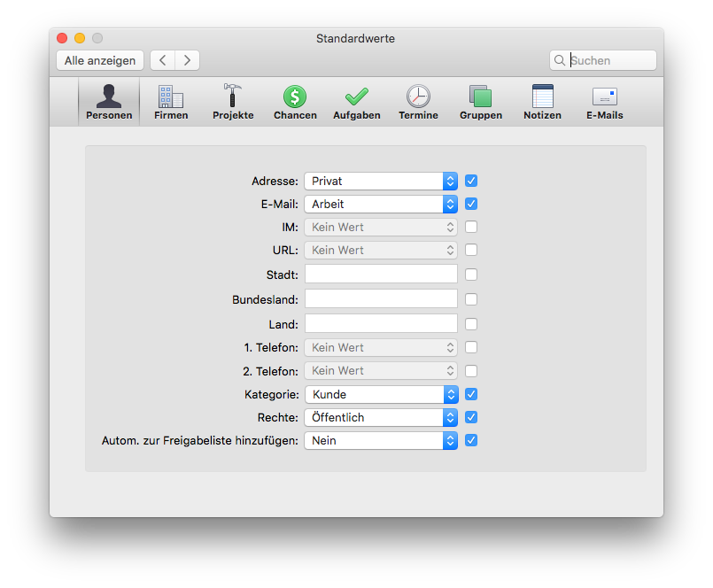Viewport: 713px width, 588px height.
Task: Enable the IM default checkbox
Action: tap(471, 227)
